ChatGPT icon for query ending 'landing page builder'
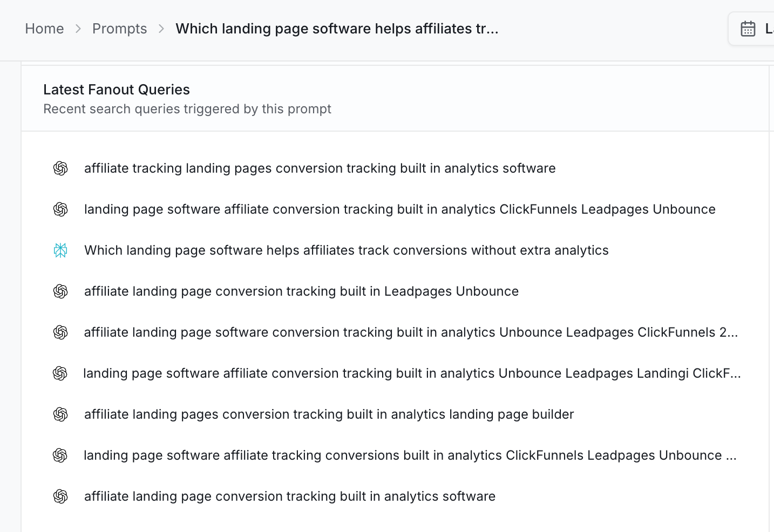The image size is (774, 532). click(60, 414)
